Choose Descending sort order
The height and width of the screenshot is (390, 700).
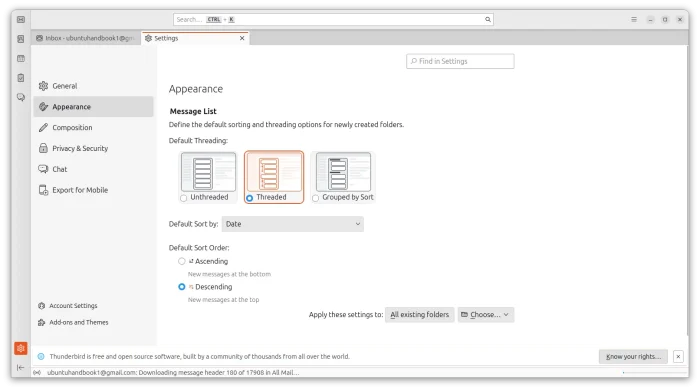(x=182, y=286)
